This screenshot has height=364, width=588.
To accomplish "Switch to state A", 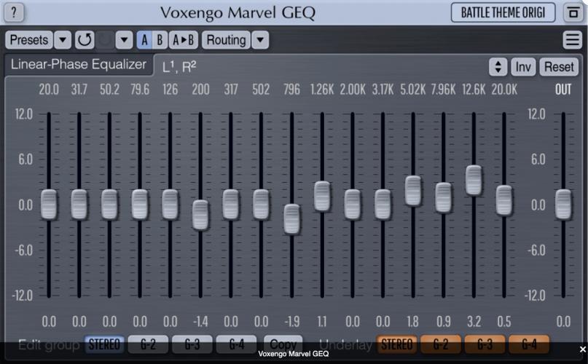I will pyautogui.click(x=144, y=40).
